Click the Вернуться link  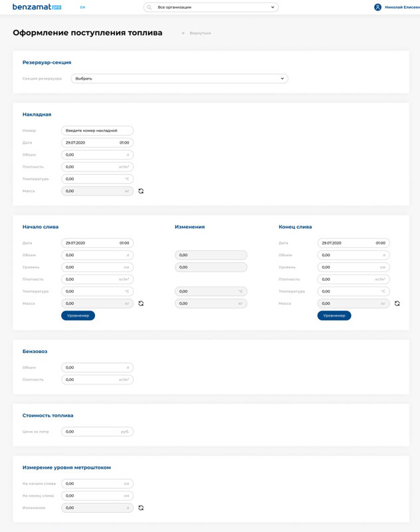(x=200, y=33)
